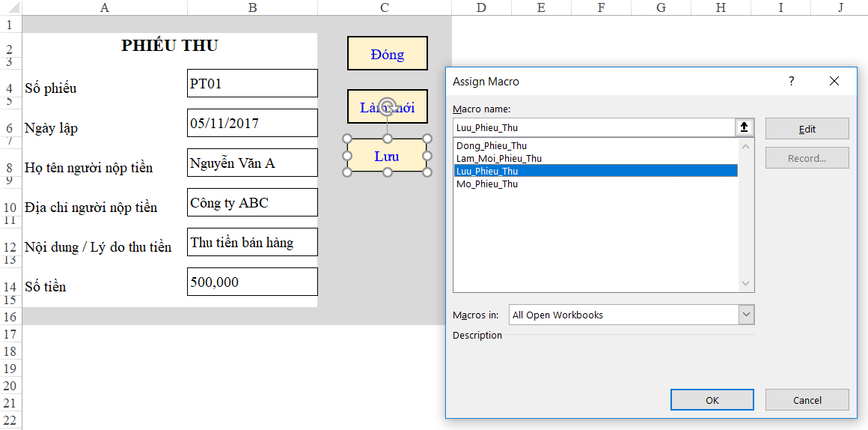This screenshot has width=868, height=430.
Task: Select the cell showing 500,000
Action: [x=252, y=282]
